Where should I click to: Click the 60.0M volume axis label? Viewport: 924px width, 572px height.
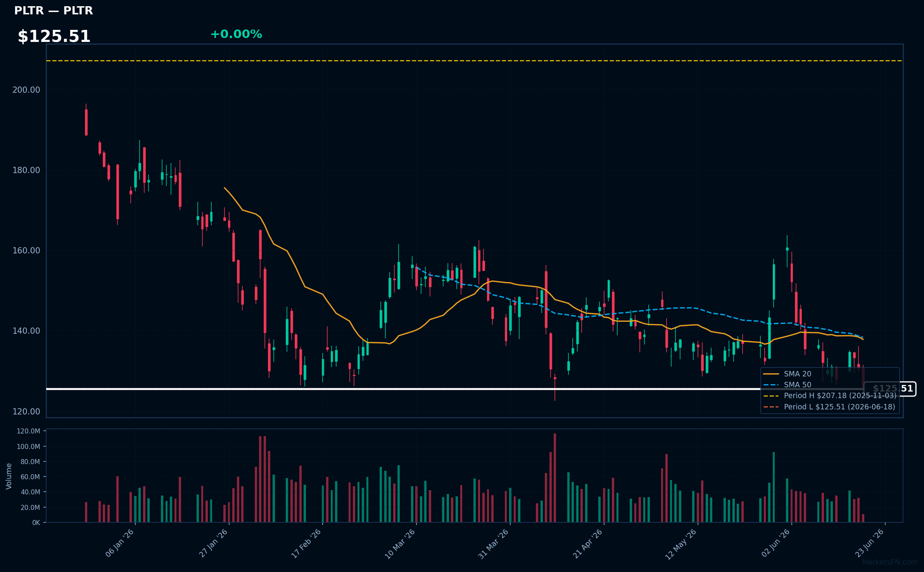[x=30, y=477]
